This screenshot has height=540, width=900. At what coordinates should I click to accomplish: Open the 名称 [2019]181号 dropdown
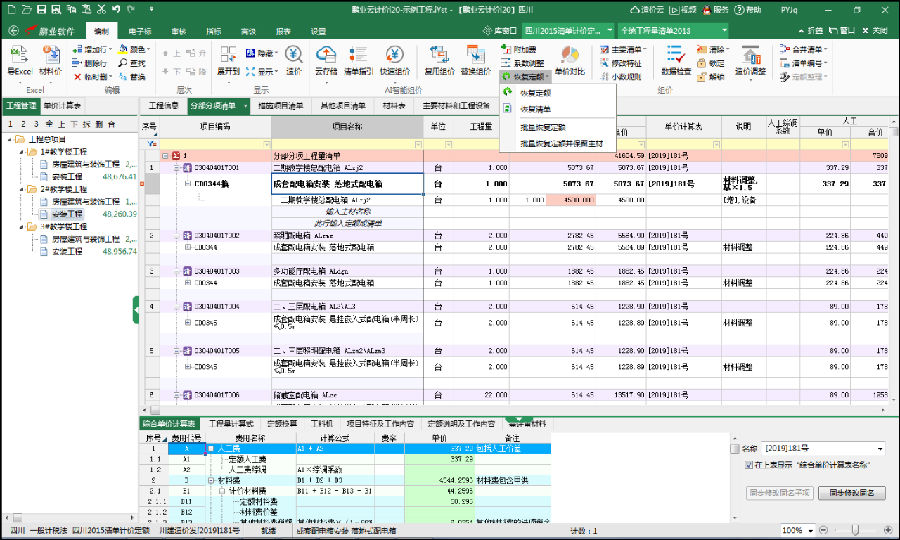[878, 449]
